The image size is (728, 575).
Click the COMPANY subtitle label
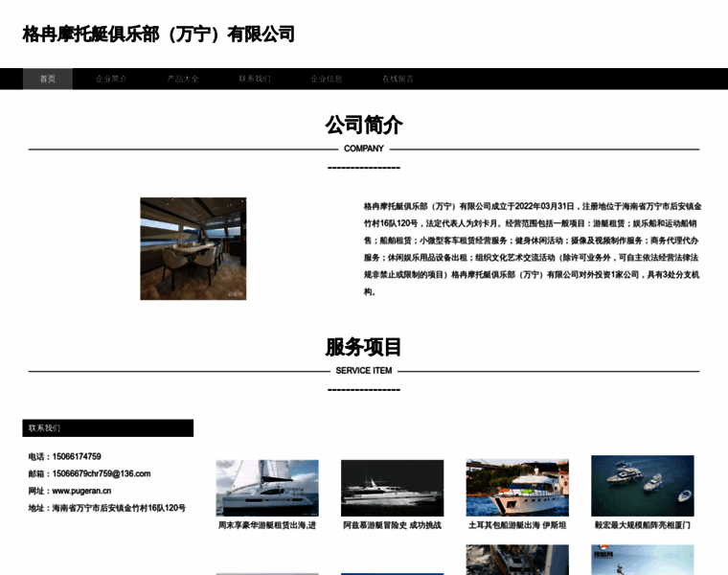click(x=364, y=149)
